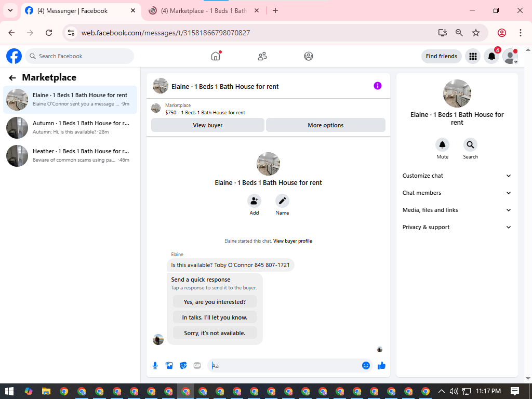Choose a GIF icon
This screenshot has height=399, width=532.
pos(197,365)
